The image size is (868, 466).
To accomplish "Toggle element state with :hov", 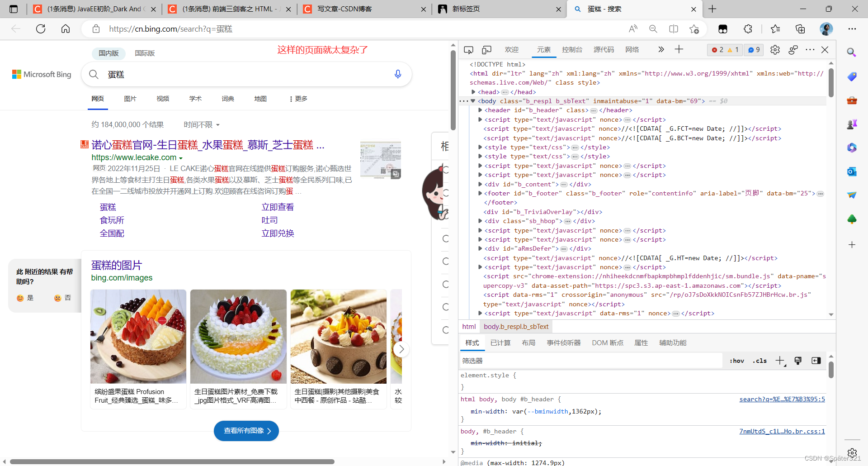I will (x=736, y=361).
